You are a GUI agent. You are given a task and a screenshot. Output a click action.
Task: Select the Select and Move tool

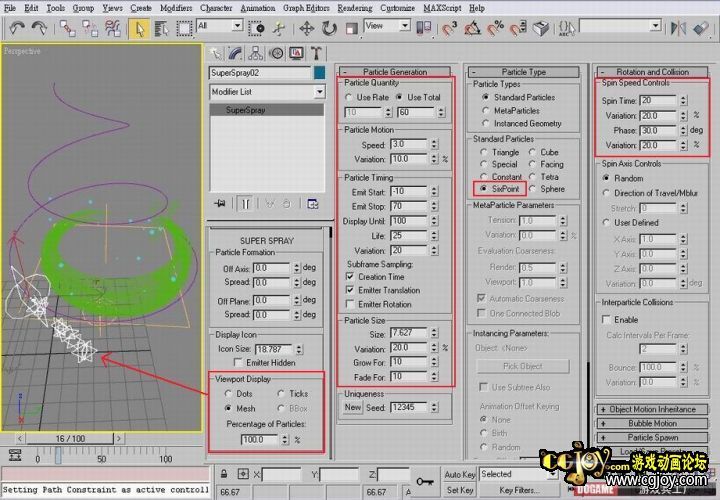pos(306,28)
